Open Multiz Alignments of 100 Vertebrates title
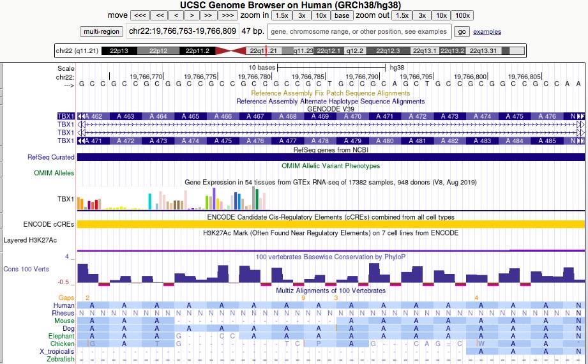The image size is (588, 364). [330, 291]
